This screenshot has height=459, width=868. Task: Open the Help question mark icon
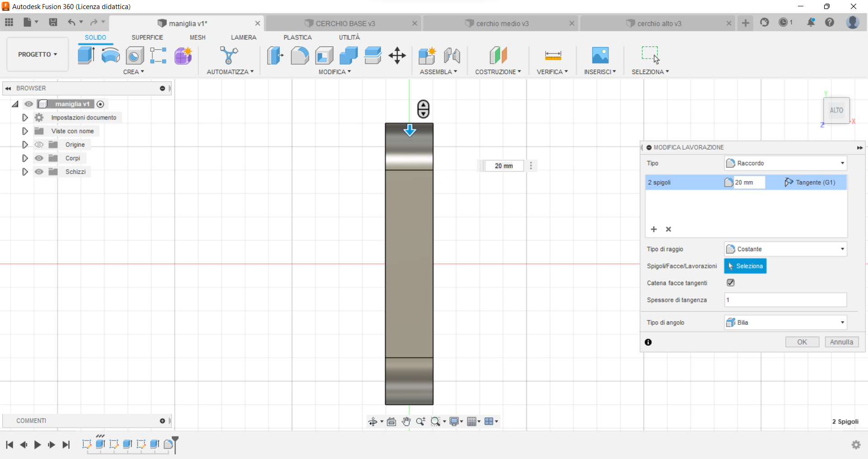click(x=830, y=22)
